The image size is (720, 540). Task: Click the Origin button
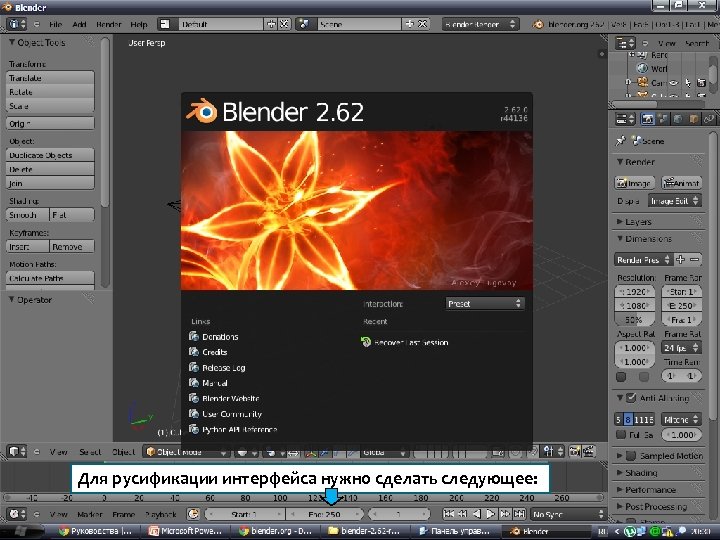(x=50, y=124)
